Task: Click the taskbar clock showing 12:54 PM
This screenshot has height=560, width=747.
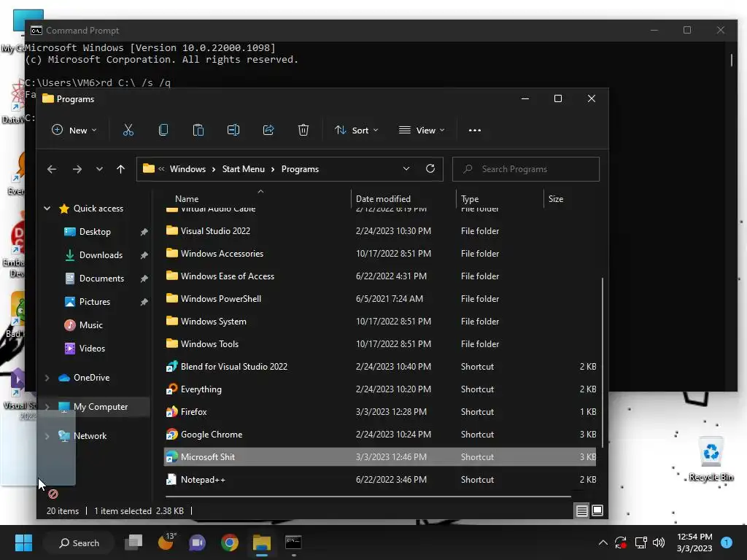Action: [x=694, y=542]
